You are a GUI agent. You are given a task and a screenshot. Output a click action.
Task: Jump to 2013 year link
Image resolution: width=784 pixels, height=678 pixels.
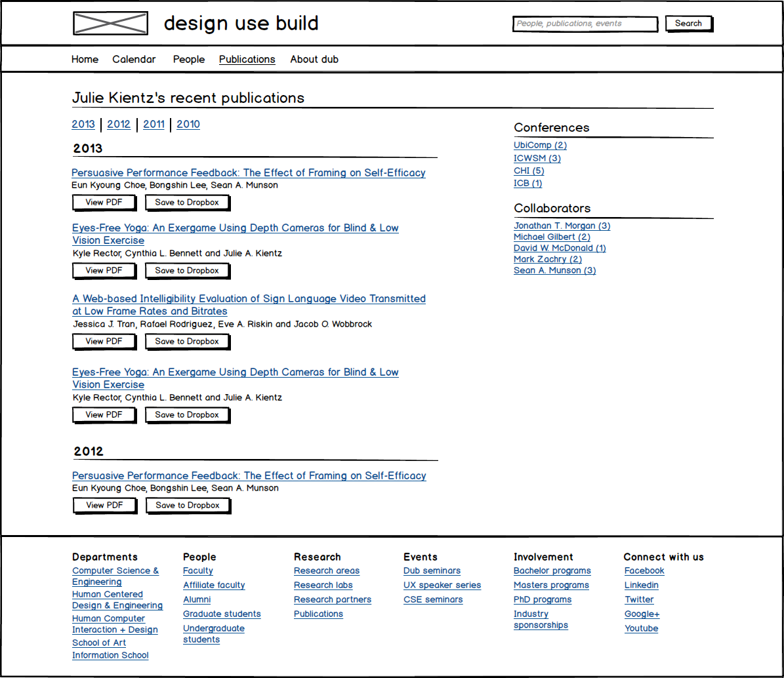point(83,125)
